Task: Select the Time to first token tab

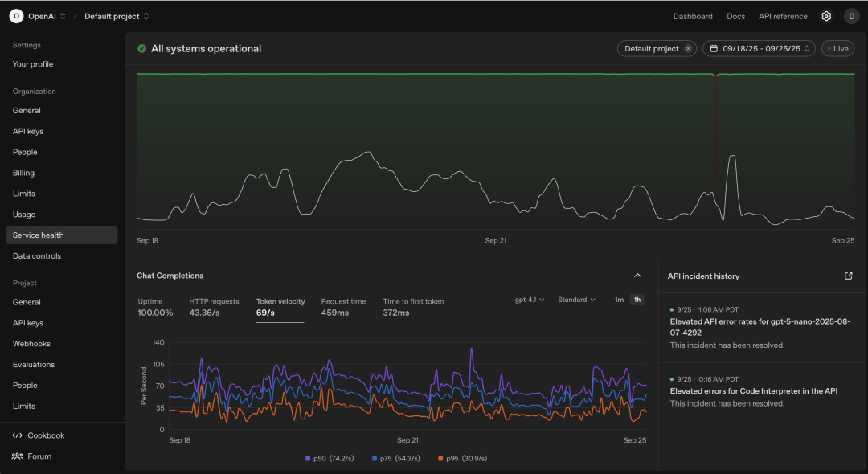Action: click(x=413, y=307)
